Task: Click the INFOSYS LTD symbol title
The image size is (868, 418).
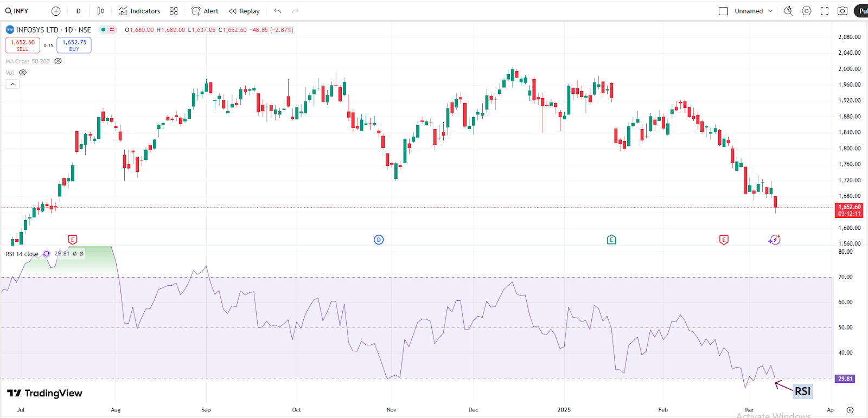Action: coord(54,30)
